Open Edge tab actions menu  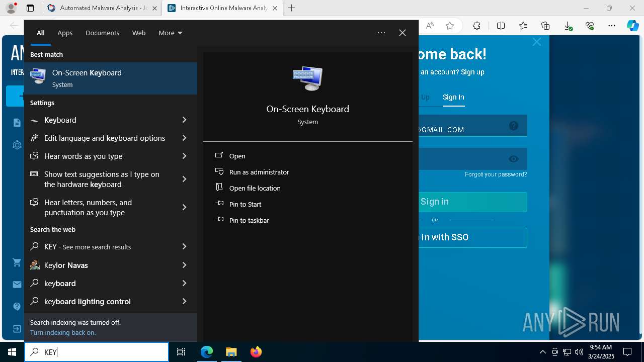(x=30, y=8)
